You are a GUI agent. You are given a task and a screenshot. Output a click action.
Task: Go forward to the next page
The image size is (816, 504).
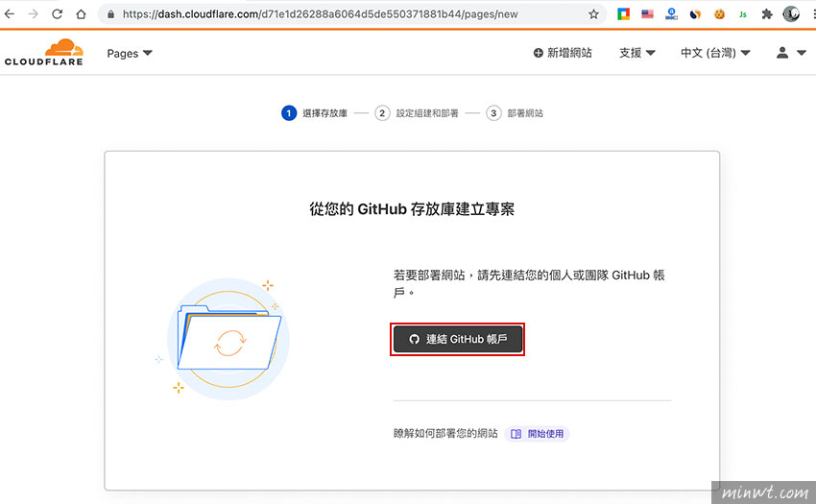34,14
